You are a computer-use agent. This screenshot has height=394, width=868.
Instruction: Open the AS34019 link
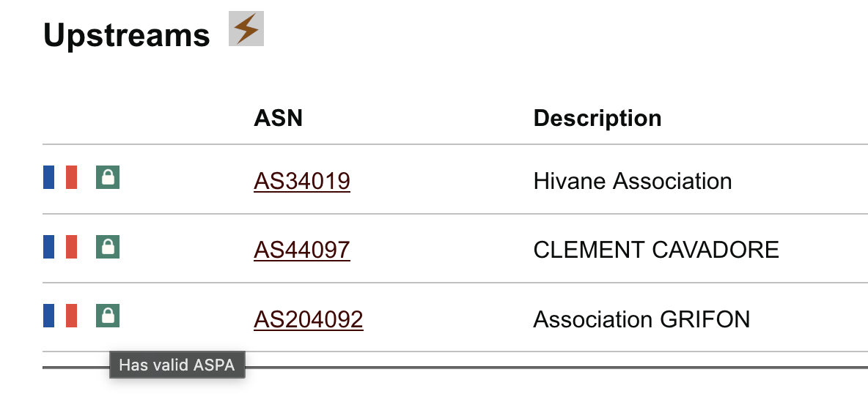(x=302, y=181)
